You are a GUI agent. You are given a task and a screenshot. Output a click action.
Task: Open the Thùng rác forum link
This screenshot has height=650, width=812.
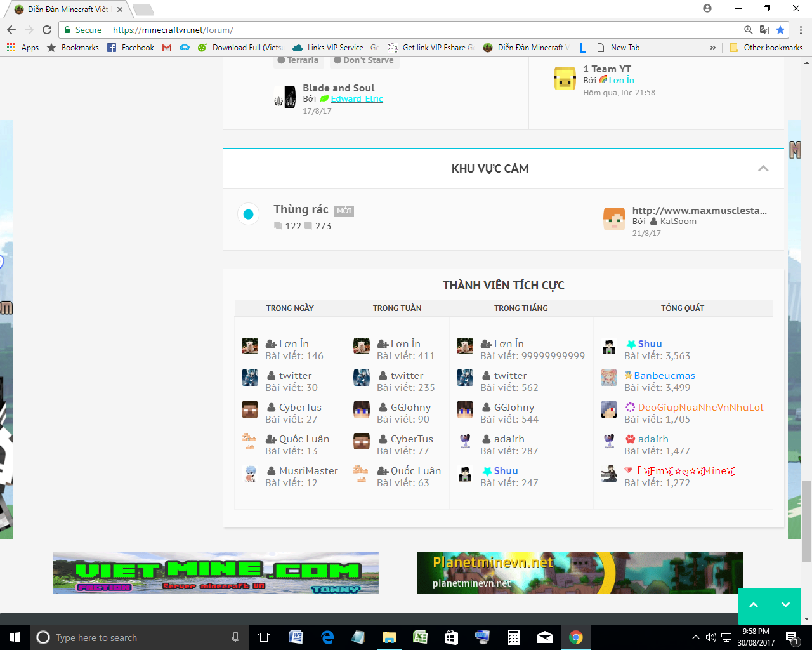pos(301,209)
